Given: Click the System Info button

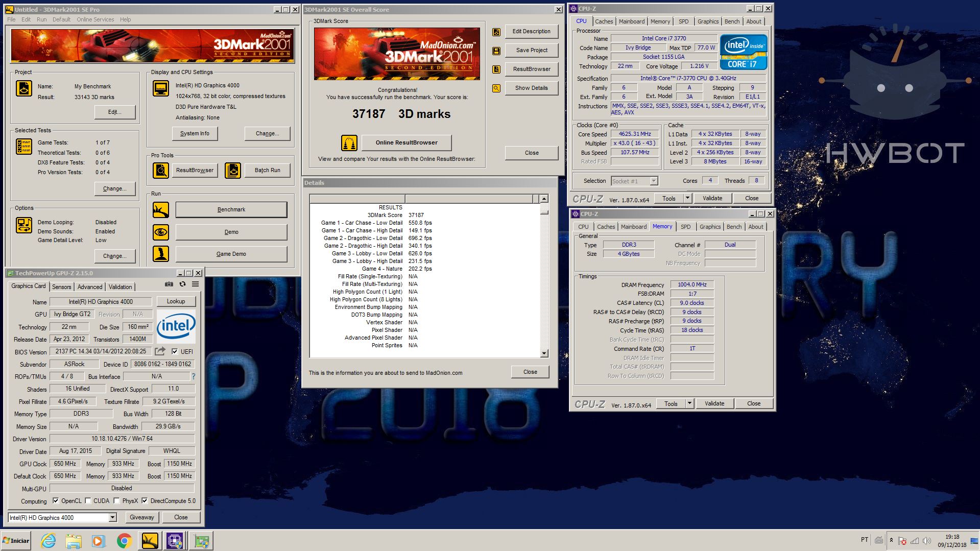Looking at the screenshot, I should [195, 133].
